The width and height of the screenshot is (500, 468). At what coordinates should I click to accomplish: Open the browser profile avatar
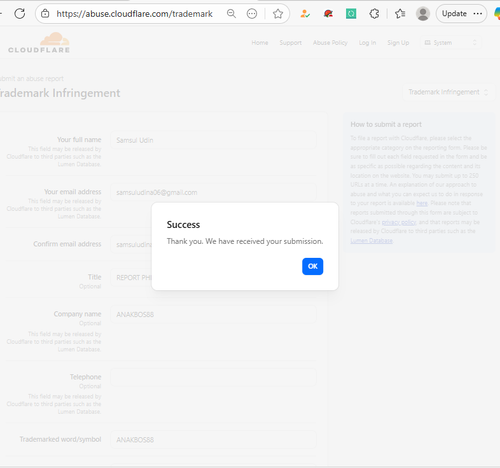pyautogui.click(x=423, y=14)
